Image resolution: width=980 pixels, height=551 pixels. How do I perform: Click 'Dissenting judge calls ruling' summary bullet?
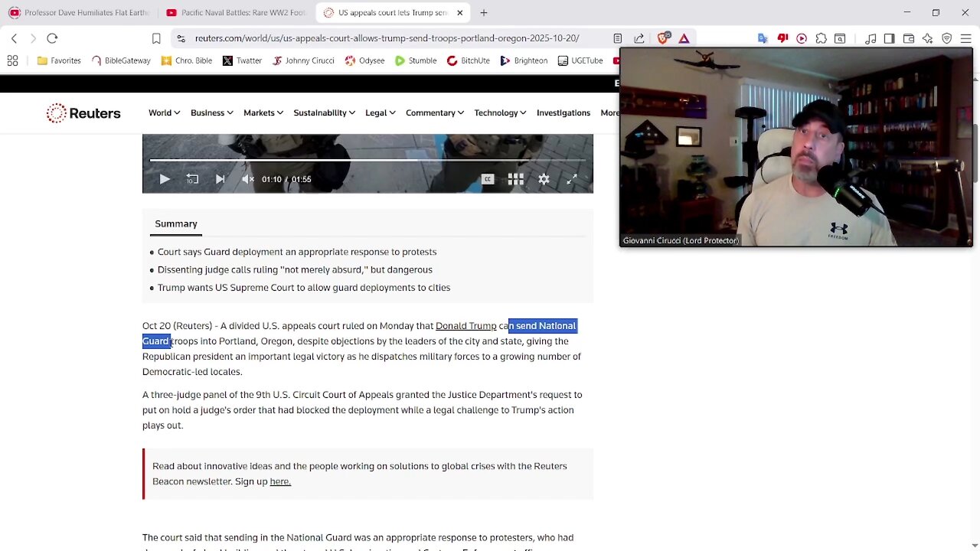(295, 269)
